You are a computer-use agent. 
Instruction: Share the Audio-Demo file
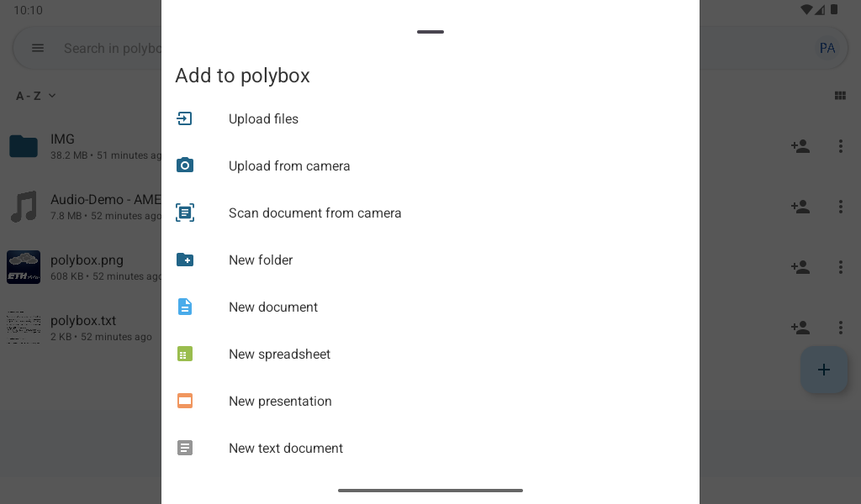pos(800,207)
